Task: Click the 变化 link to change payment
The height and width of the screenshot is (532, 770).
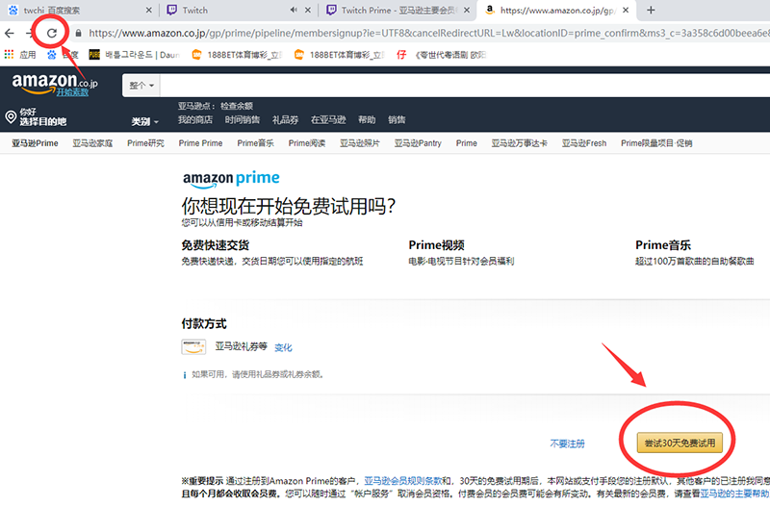Action: tap(283, 347)
